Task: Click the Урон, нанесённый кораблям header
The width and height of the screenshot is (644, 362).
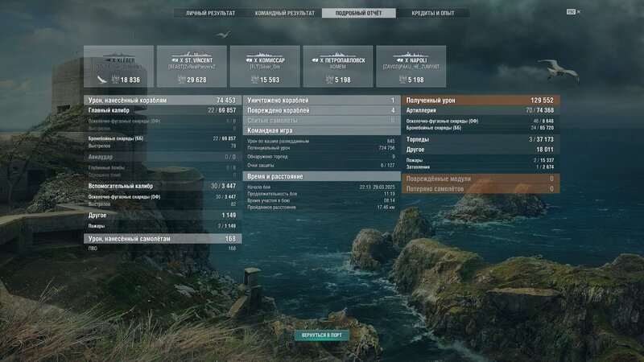Action: [163, 100]
